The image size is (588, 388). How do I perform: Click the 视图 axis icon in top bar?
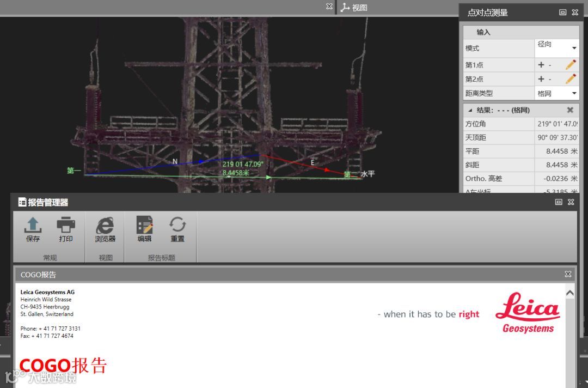tap(345, 7)
